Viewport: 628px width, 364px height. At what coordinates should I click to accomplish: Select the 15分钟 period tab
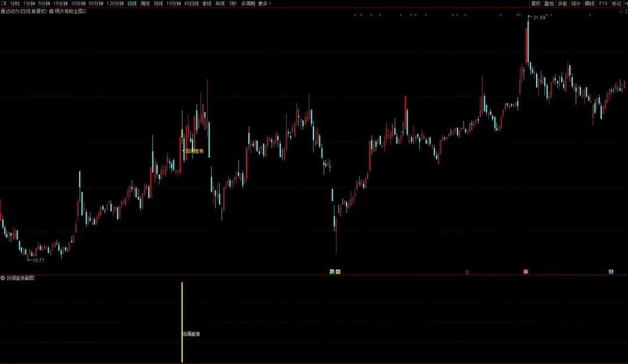(60, 3)
